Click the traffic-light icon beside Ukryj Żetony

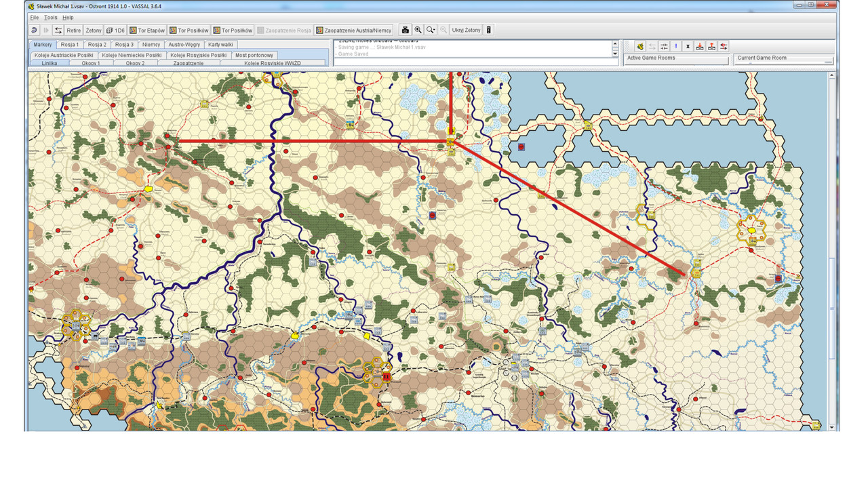click(x=489, y=30)
